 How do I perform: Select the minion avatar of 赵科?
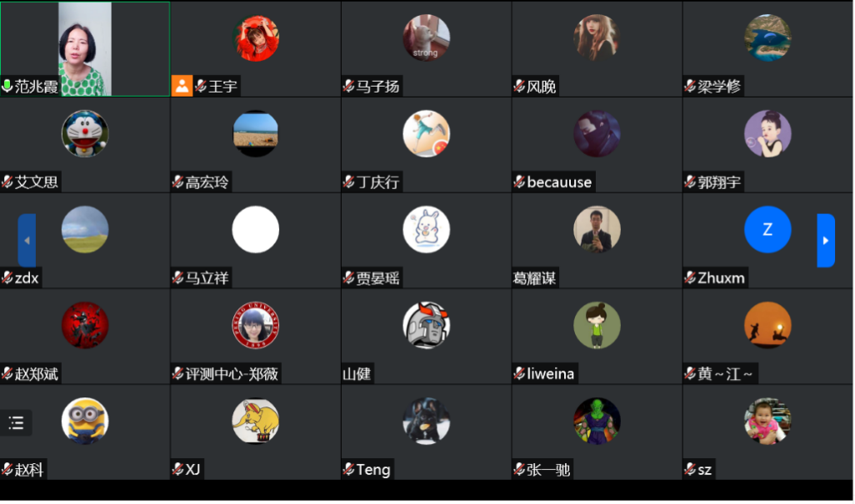point(85,422)
